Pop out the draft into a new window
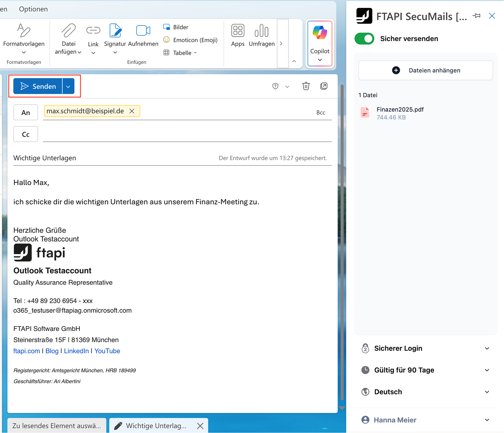504x433 pixels. [324, 86]
